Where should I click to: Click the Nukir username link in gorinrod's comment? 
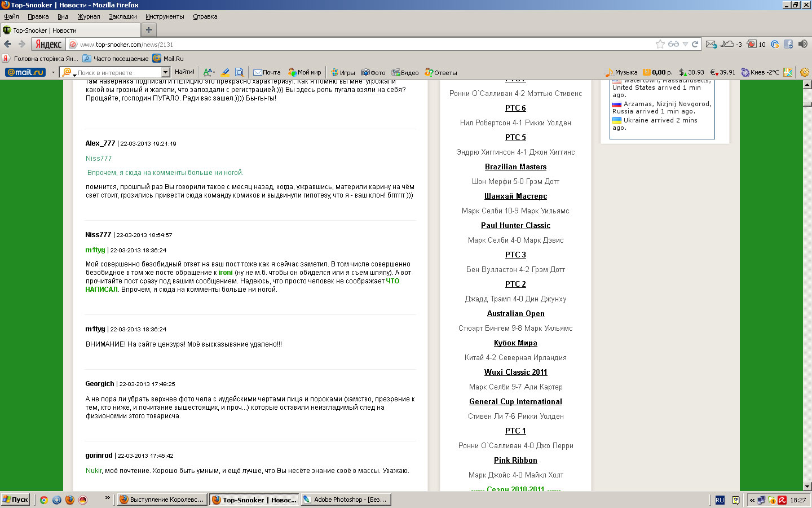click(x=94, y=471)
